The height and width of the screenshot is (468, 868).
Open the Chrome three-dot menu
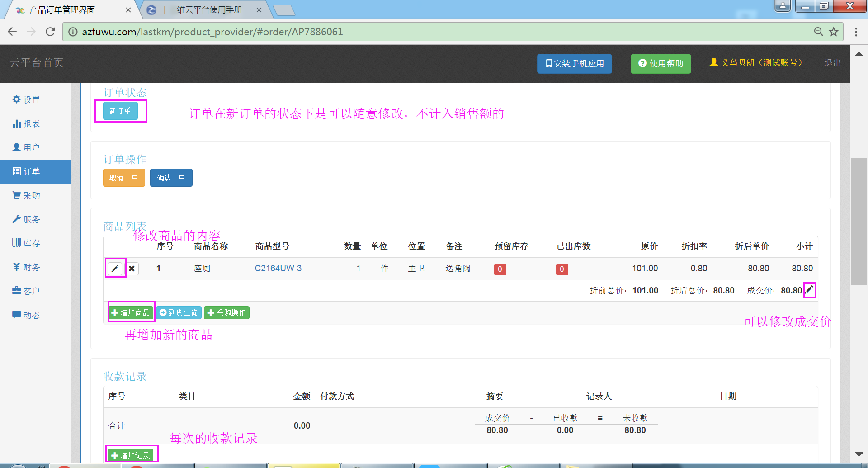856,32
